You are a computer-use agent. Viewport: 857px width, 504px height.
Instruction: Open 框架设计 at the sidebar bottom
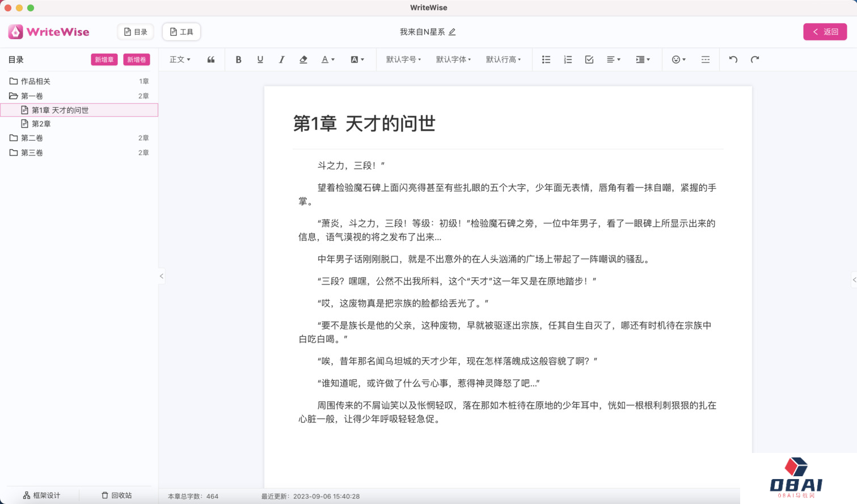pos(41,495)
